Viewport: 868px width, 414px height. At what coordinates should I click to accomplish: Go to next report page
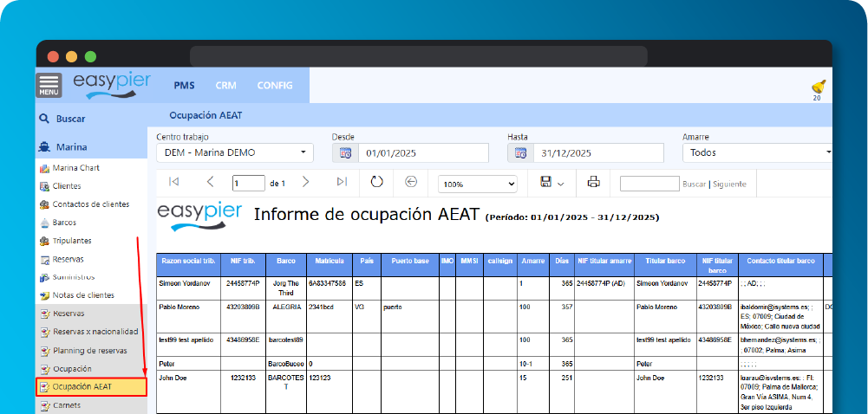coord(305,182)
